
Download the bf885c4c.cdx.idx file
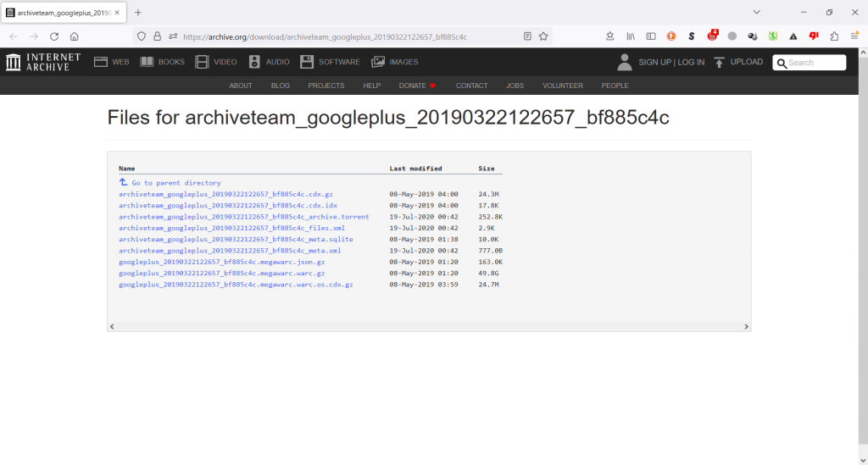click(x=228, y=205)
